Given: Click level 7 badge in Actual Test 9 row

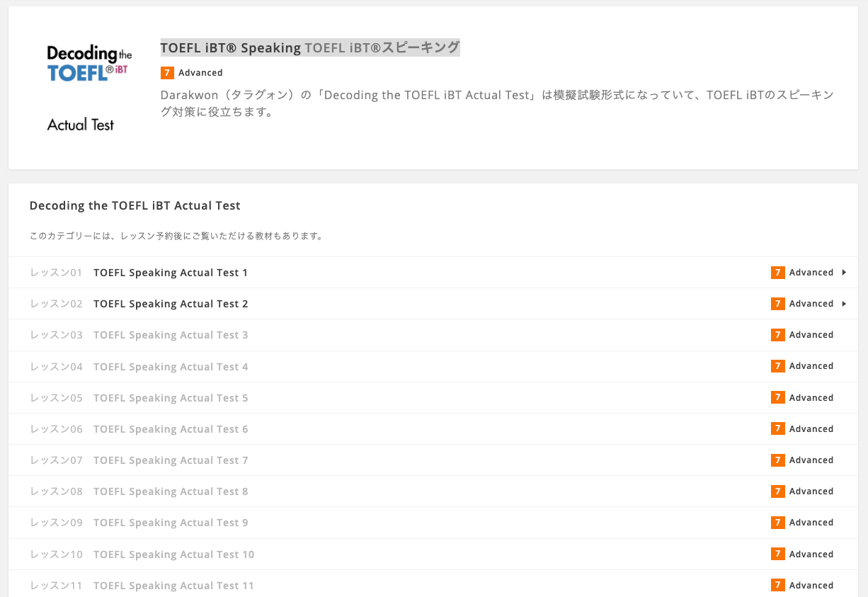Looking at the screenshot, I should click(778, 523).
